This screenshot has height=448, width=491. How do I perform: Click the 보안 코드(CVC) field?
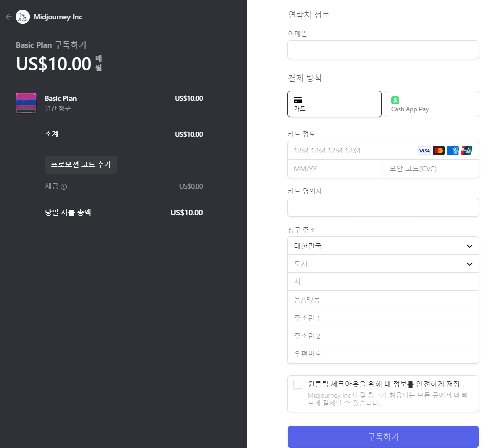431,169
